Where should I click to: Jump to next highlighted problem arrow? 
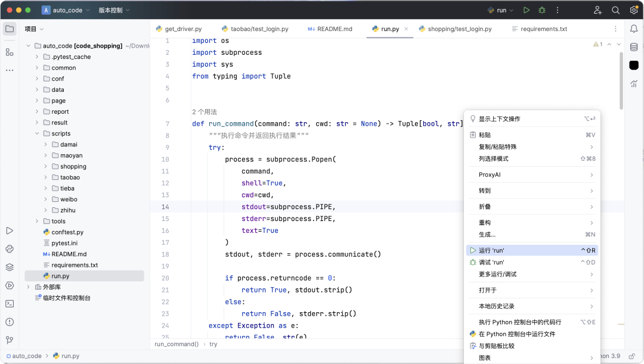pos(618,44)
